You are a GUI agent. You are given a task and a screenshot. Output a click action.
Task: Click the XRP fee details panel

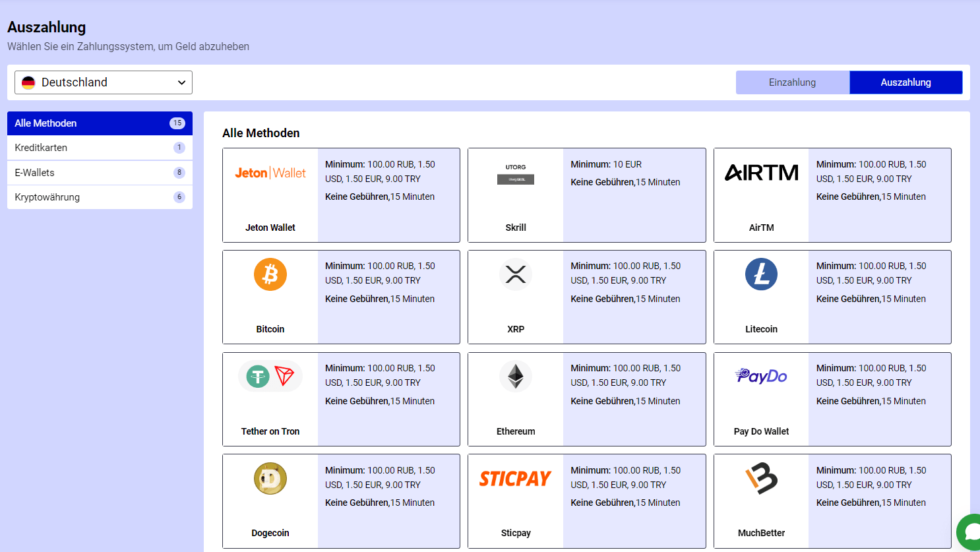click(x=634, y=297)
